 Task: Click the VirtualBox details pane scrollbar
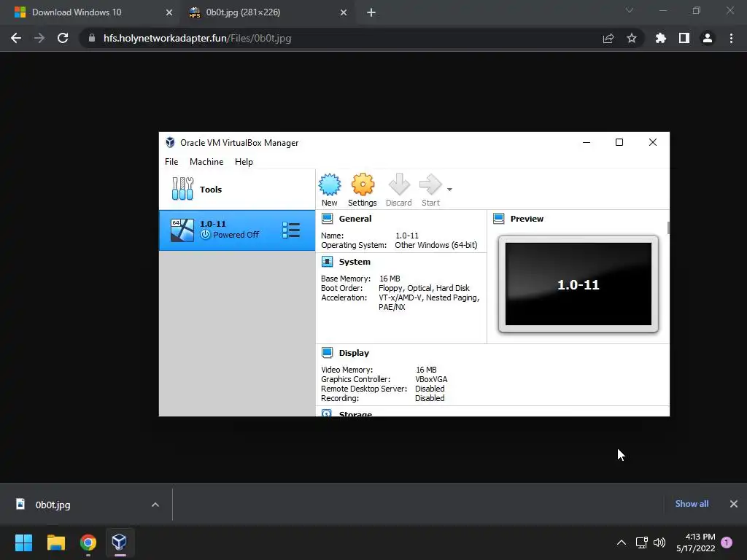tap(668, 228)
